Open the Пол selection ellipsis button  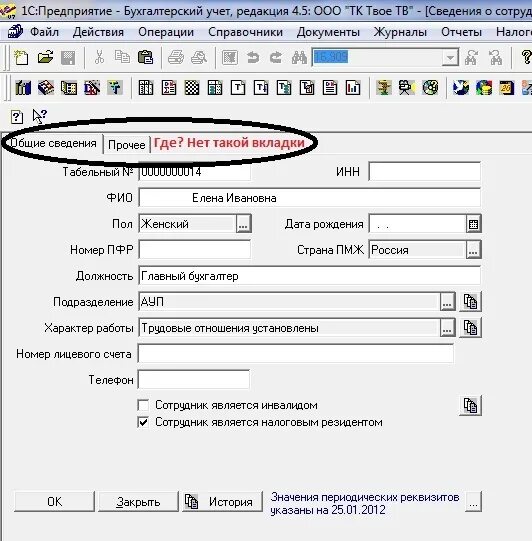[x=243, y=224]
